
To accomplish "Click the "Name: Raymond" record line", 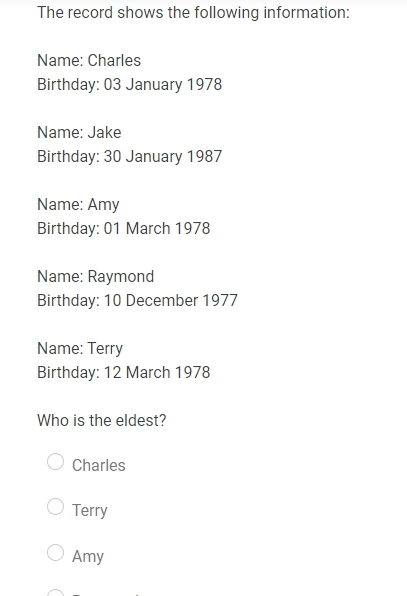I will coord(95,277).
